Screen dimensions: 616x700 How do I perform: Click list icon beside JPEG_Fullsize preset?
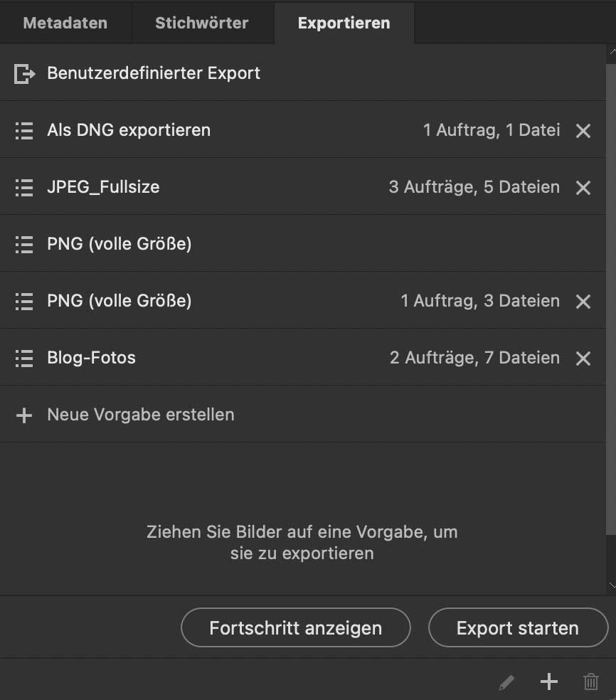[x=24, y=187]
